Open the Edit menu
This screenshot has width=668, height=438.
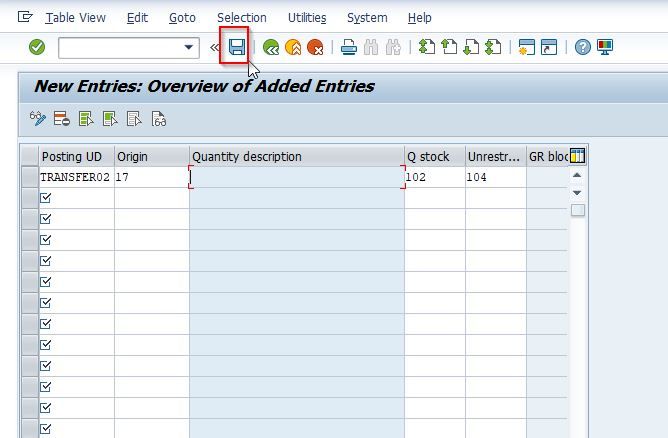tap(137, 18)
